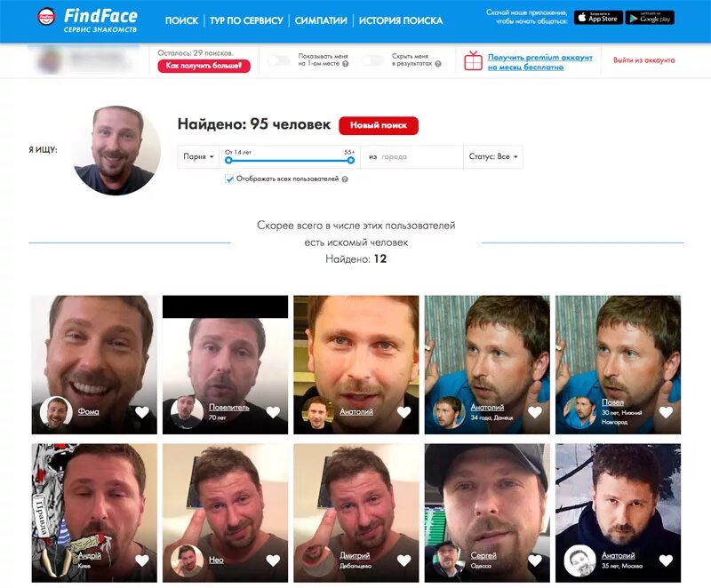711x588 pixels.
Task: Open the Парня gender dropdown
Action: pos(198,156)
